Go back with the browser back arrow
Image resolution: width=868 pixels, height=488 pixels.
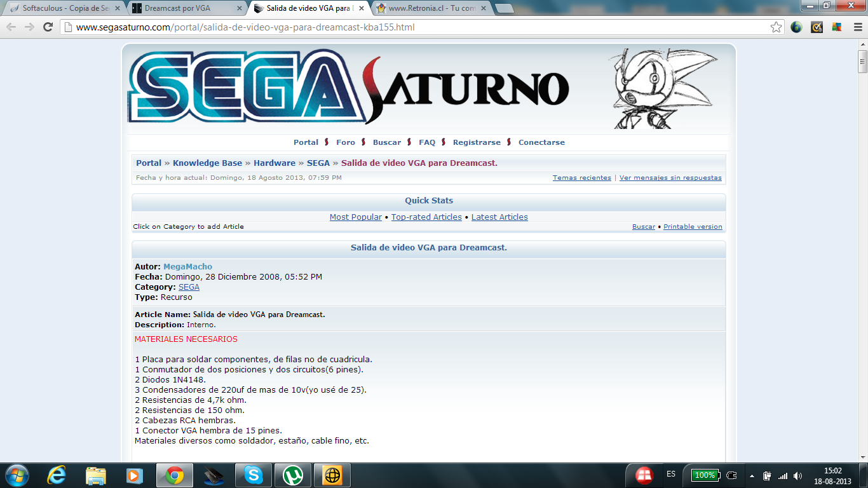click(11, 27)
